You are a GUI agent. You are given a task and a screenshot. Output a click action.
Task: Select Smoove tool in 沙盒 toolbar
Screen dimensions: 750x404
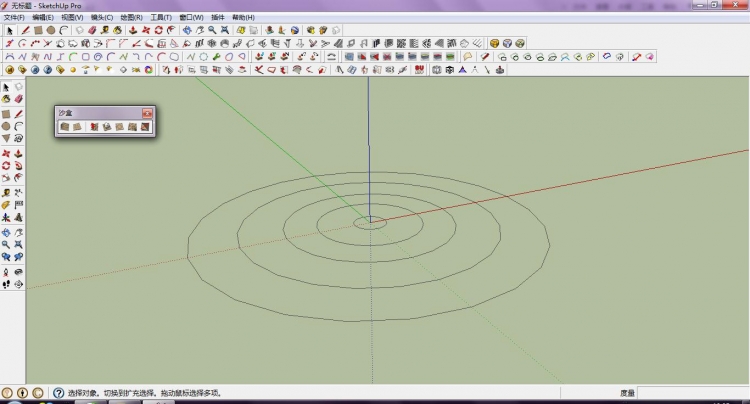94,127
